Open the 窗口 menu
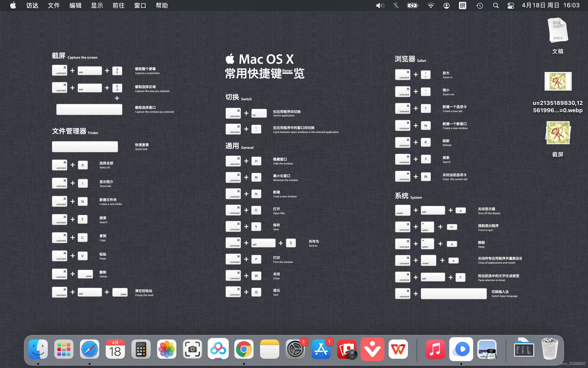Image resolution: width=588 pixels, height=368 pixels. tap(140, 5)
